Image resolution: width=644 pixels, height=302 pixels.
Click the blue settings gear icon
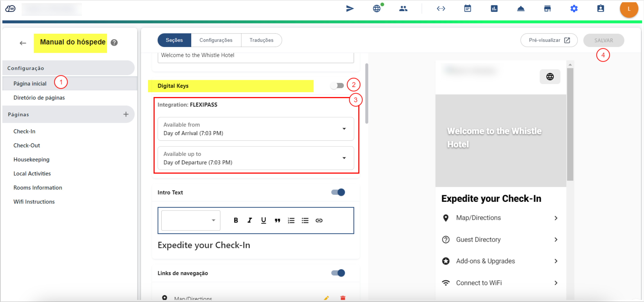coord(574,9)
